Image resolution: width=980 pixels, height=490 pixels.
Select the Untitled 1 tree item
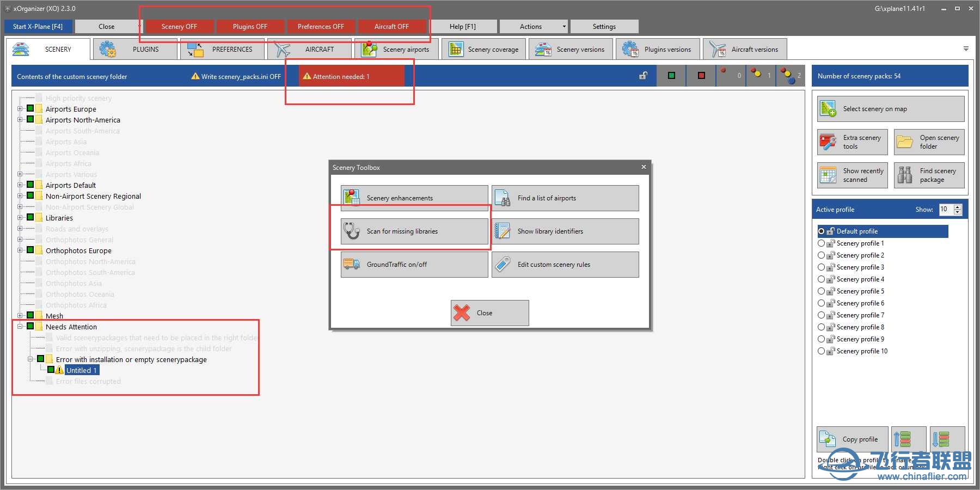click(x=82, y=370)
